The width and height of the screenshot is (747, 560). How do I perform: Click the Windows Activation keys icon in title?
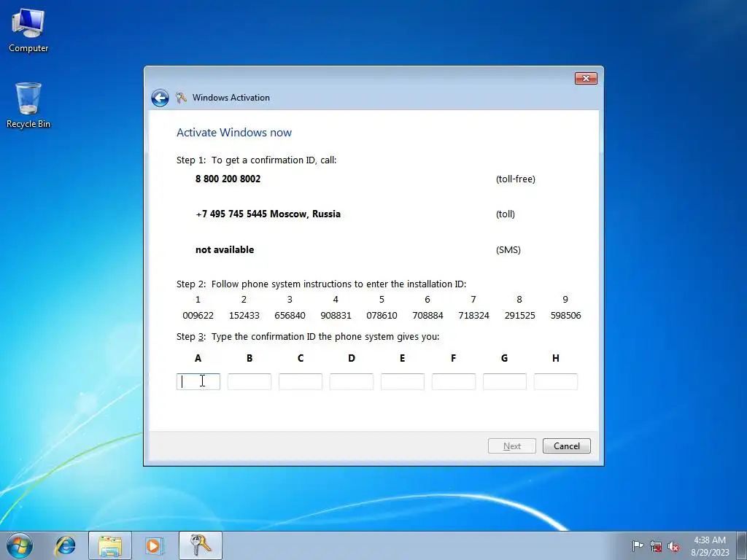[x=181, y=98]
